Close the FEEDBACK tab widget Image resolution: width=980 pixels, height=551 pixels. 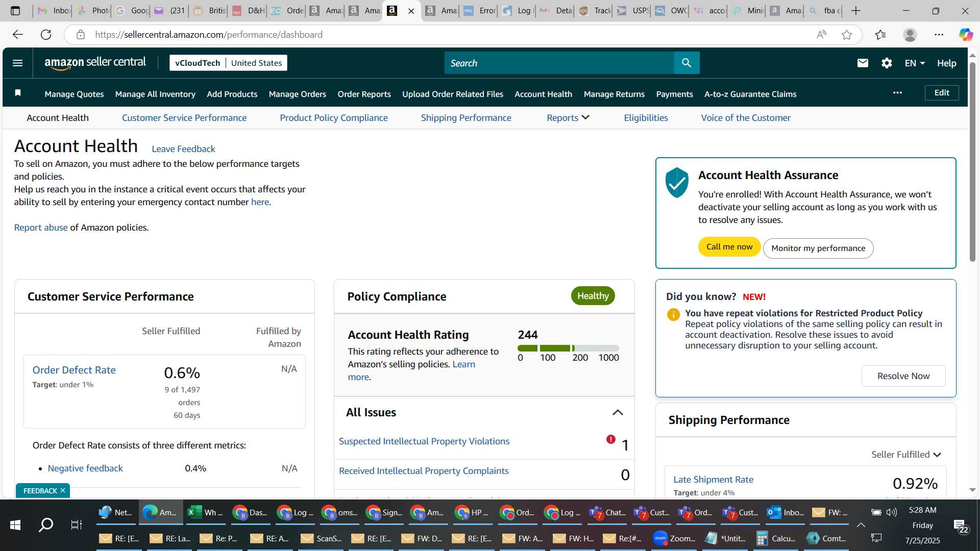[x=63, y=490]
